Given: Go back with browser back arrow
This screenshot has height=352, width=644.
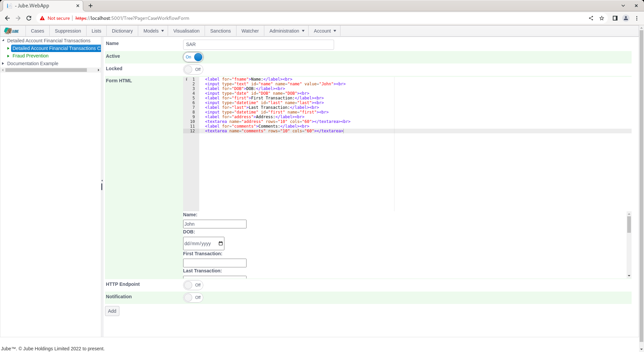Looking at the screenshot, I should point(7,18).
